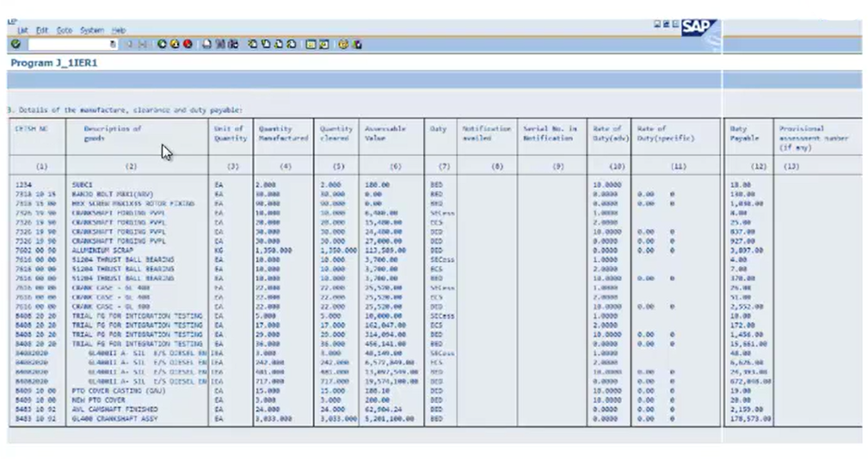Open the System menu
The height and width of the screenshot is (459, 868).
(92, 30)
